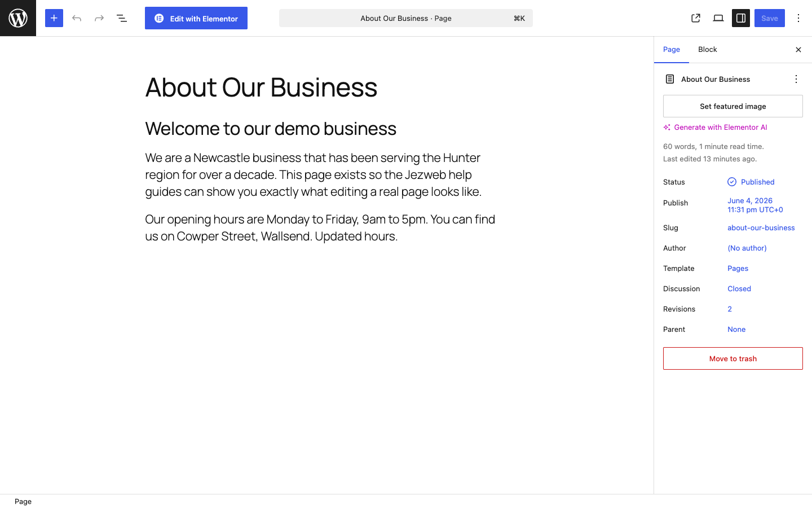Switch to the Block tab

coord(708,50)
